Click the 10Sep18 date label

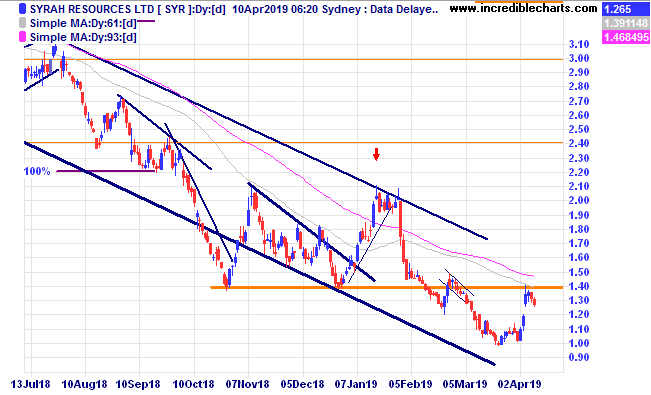pos(138,384)
